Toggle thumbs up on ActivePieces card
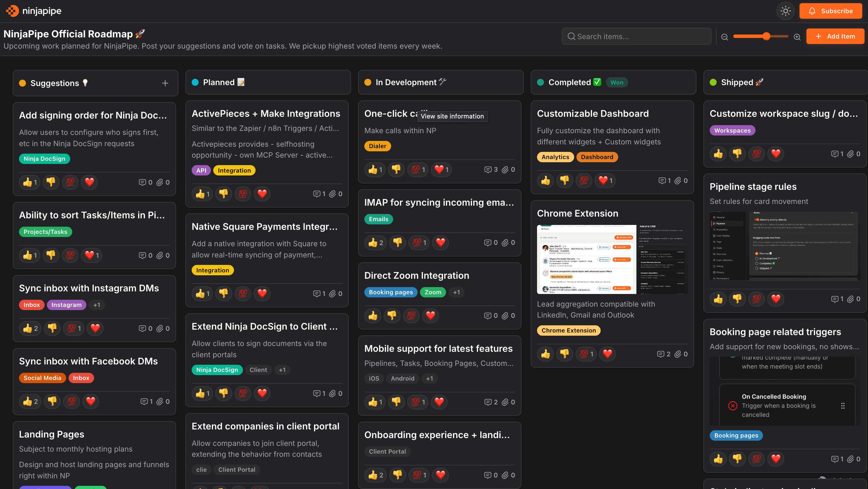The image size is (868, 489). (x=202, y=194)
